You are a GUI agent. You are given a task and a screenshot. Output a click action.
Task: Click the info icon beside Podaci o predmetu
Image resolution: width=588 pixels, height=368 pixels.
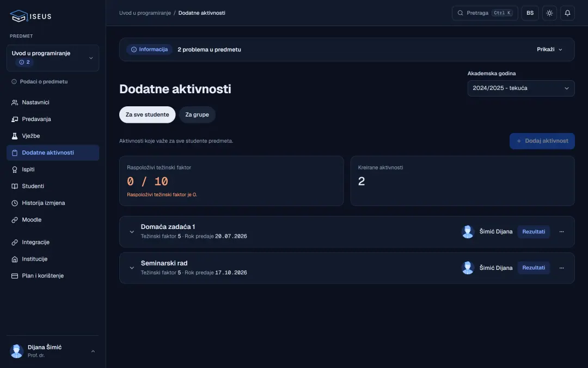14,81
